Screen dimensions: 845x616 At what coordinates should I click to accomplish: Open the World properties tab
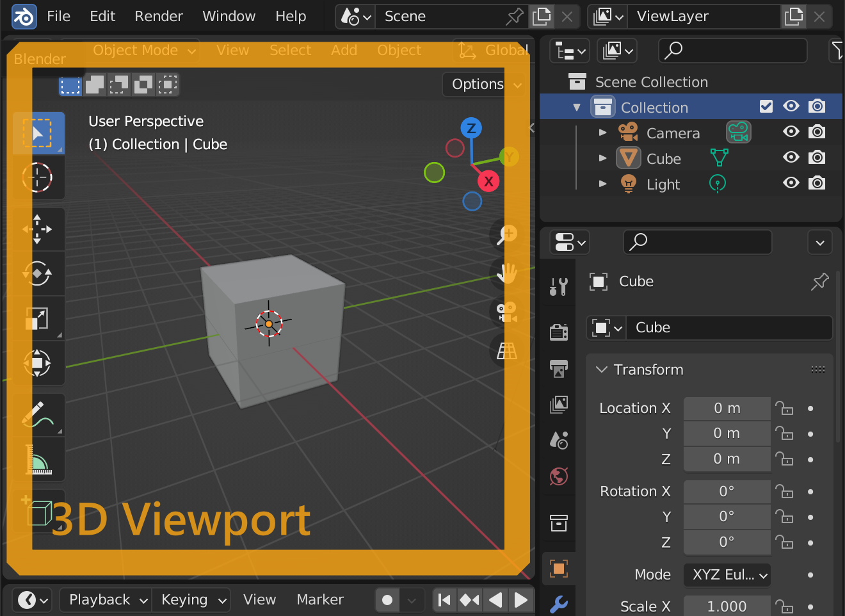[x=559, y=476]
